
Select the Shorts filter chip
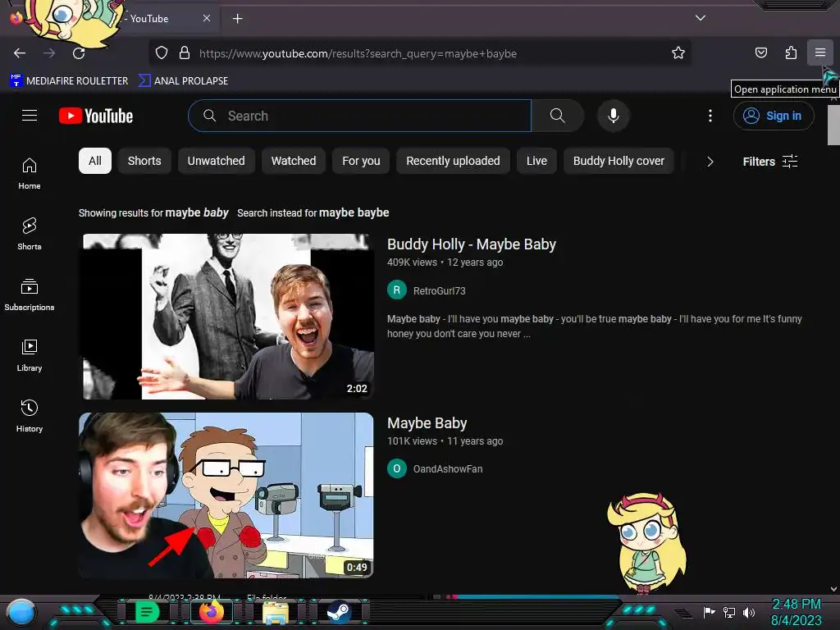[144, 161]
